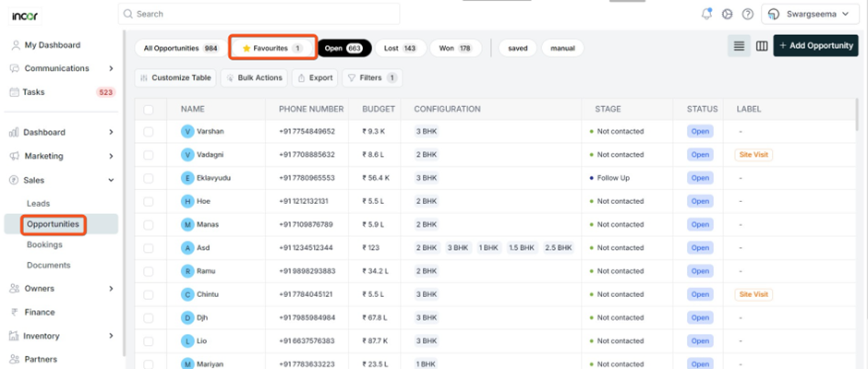Screen dimensions: 868x369
Task: Click the Export button
Action: tap(315, 78)
